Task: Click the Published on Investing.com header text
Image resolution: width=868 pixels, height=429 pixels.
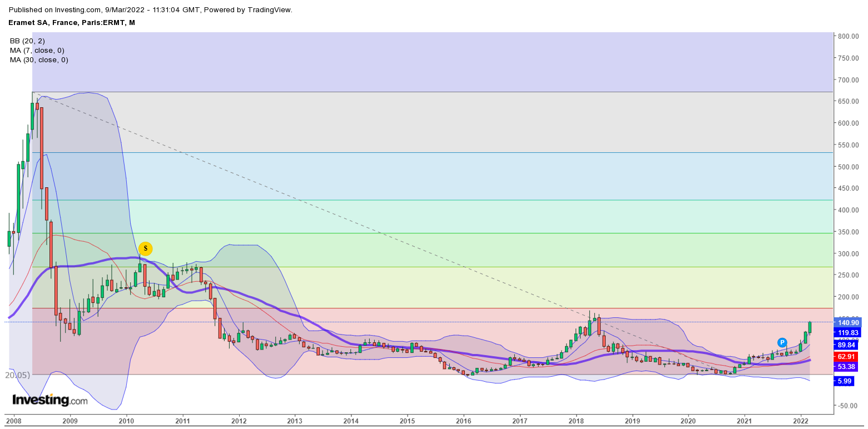Action: pos(151,9)
